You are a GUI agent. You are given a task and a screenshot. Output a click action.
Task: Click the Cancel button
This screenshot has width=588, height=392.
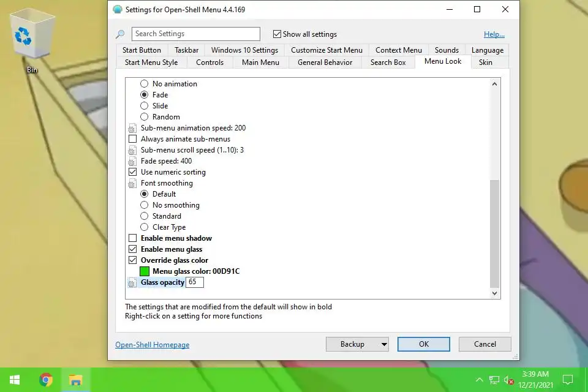(x=485, y=344)
